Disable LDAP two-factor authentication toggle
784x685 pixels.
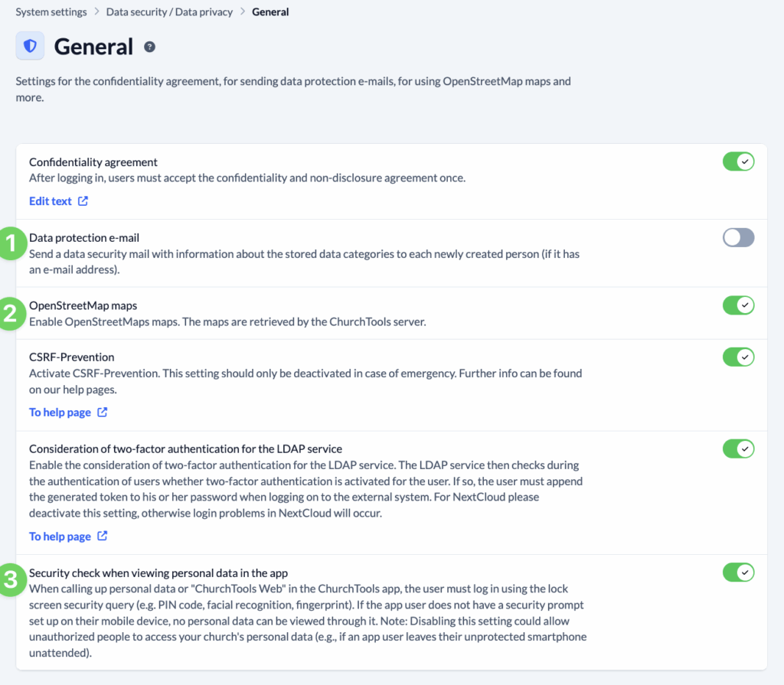[x=738, y=449]
